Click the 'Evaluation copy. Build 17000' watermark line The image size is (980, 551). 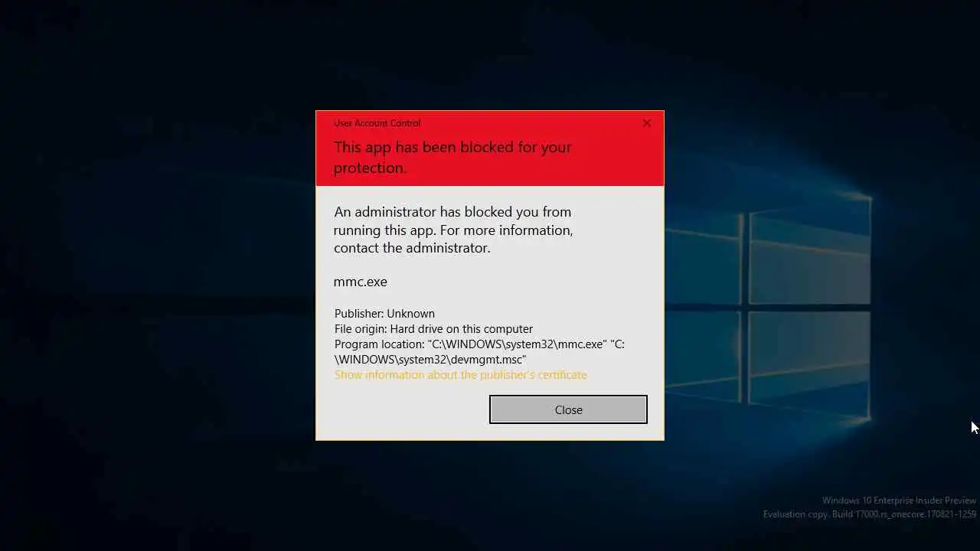point(870,514)
